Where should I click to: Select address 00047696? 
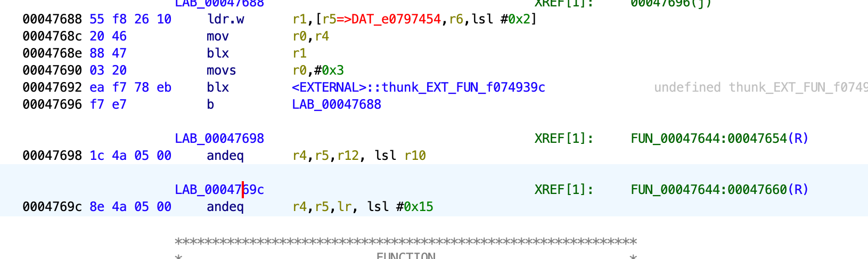pos(52,104)
